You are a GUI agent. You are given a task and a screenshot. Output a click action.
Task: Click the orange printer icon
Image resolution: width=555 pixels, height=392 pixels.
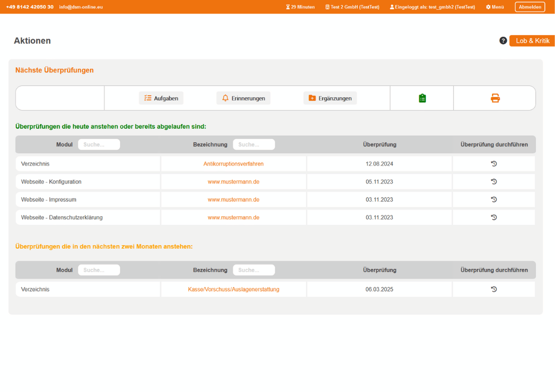click(x=495, y=98)
